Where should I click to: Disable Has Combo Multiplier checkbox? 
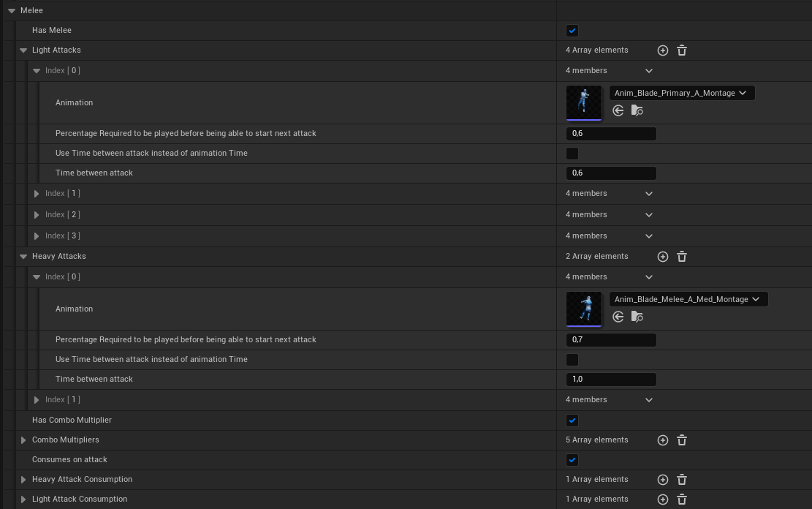click(572, 421)
